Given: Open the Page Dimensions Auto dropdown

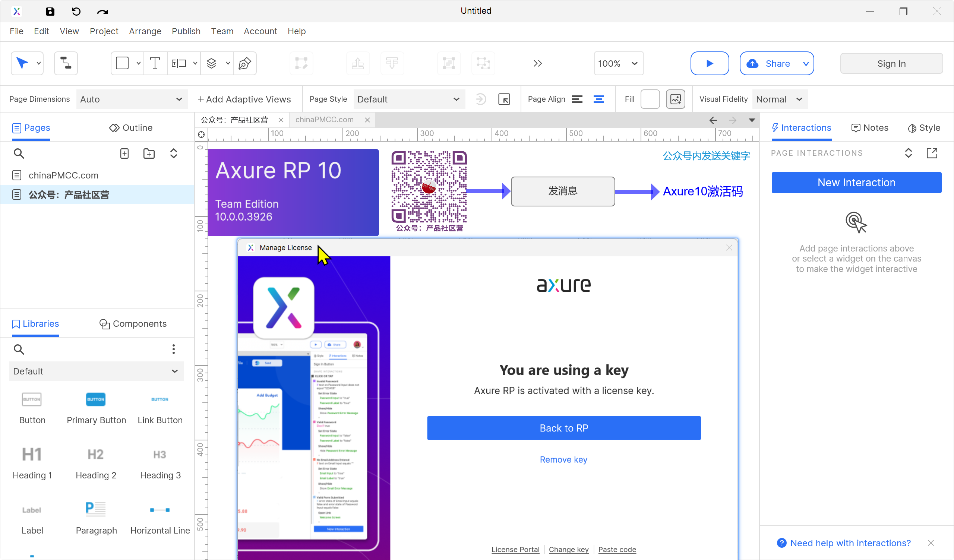Looking at the screenshot, I should (132, 99).
